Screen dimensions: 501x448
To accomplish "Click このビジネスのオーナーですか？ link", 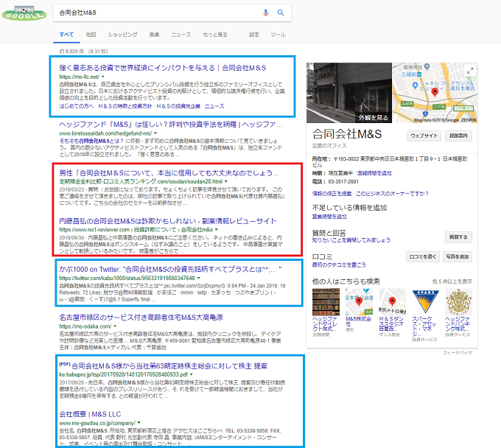I will (392, 194).
